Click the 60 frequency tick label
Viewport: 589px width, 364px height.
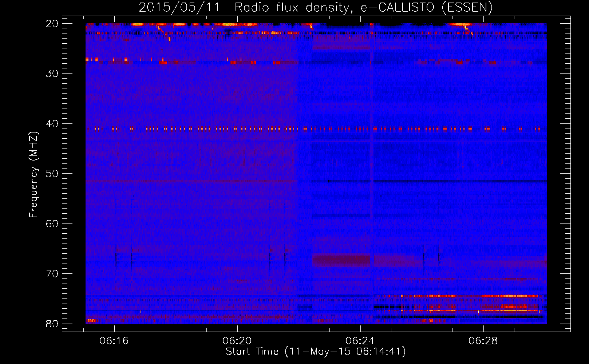(x=52, y=223)
